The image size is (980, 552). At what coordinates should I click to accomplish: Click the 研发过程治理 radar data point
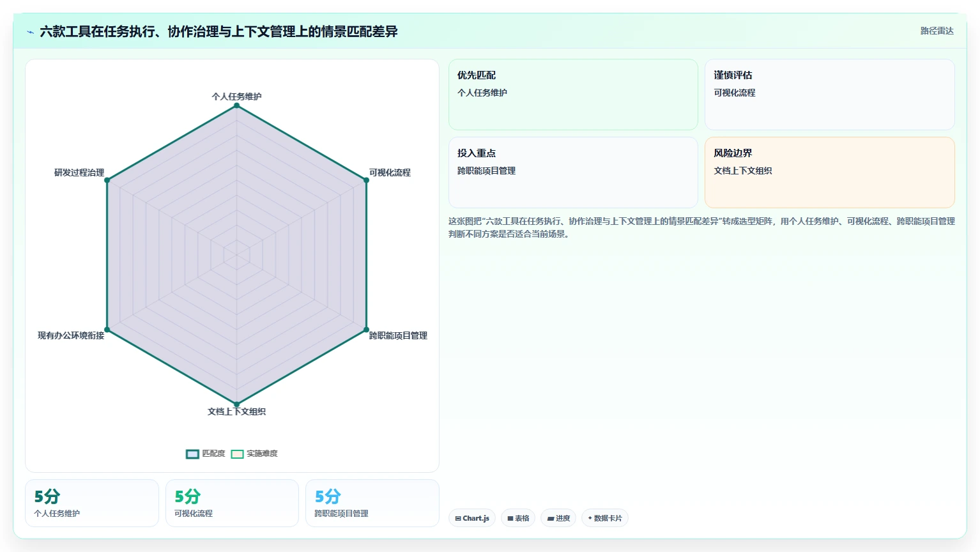[x=107, y=180]
